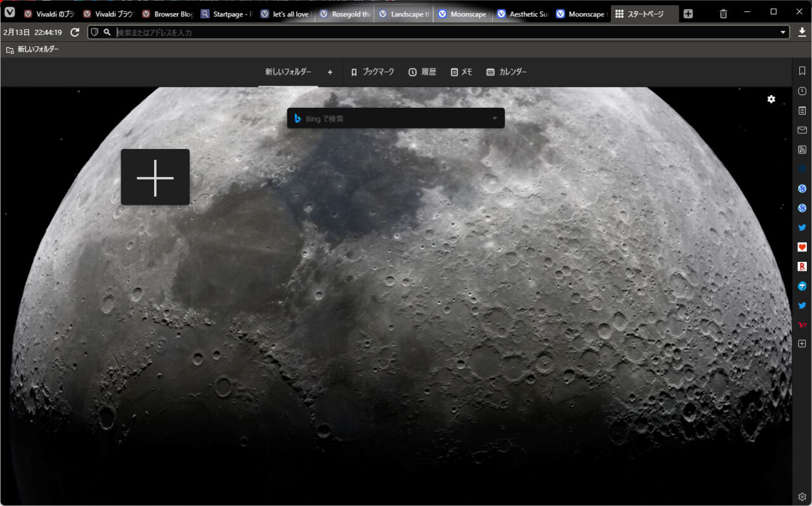Add a new web panel
This screenshot has height=506, width=812.
click(x=802, y=344)
